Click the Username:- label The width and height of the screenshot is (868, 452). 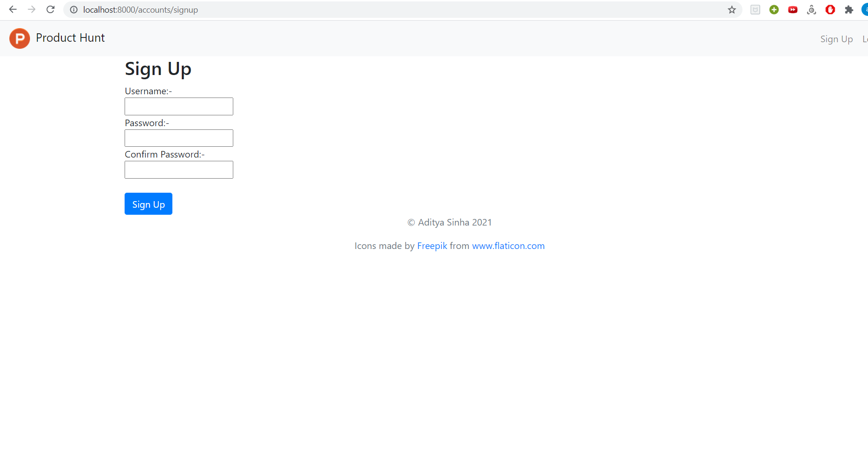(x=148, y=91)
